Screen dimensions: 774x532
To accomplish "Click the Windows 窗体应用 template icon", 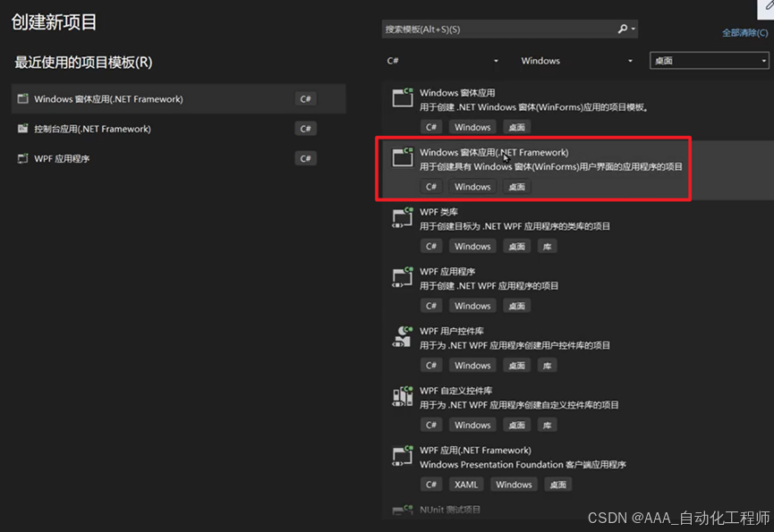I will point(403,97).
